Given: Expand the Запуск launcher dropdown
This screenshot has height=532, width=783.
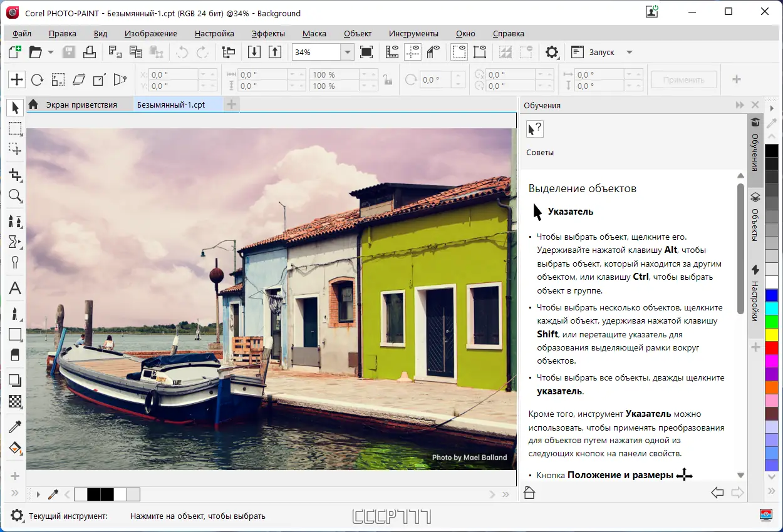Looking at the screenshot, I should coord(630,53).
